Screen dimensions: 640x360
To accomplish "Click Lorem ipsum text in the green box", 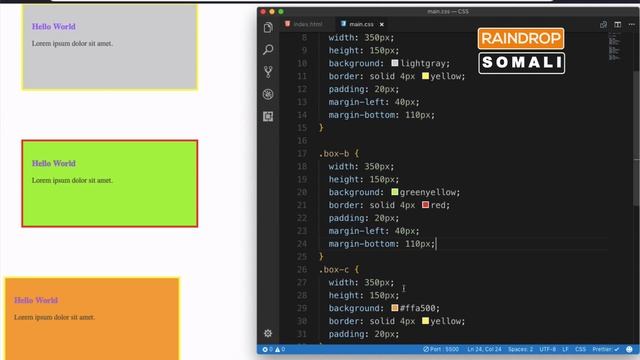I will tap(72, 180).
